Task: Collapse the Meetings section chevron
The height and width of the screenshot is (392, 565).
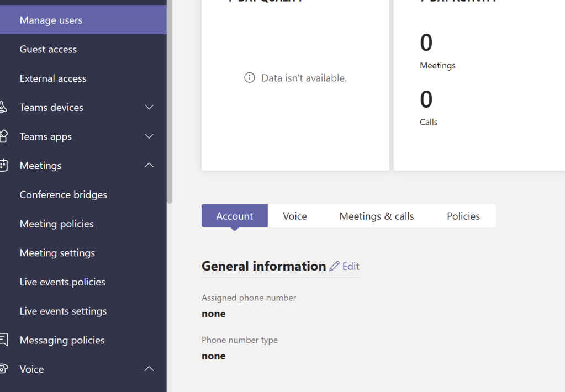Action: pos(149,165)
